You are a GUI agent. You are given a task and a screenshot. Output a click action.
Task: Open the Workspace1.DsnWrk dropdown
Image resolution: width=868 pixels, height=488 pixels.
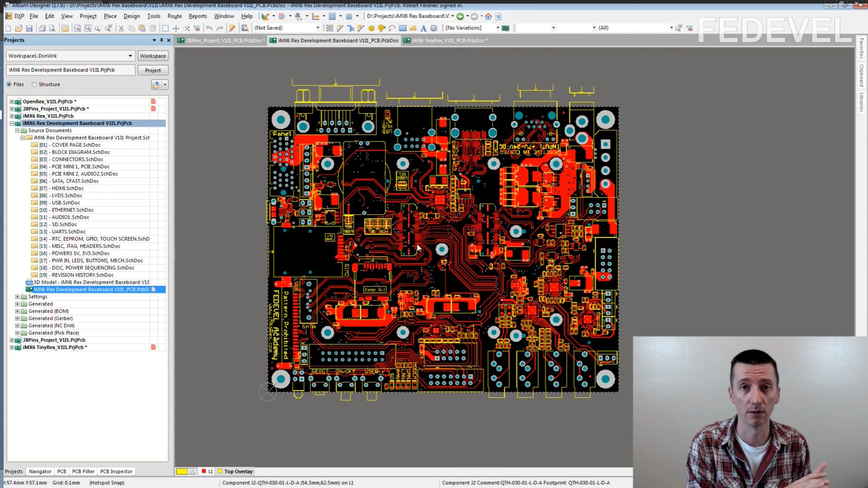(130, 56)
